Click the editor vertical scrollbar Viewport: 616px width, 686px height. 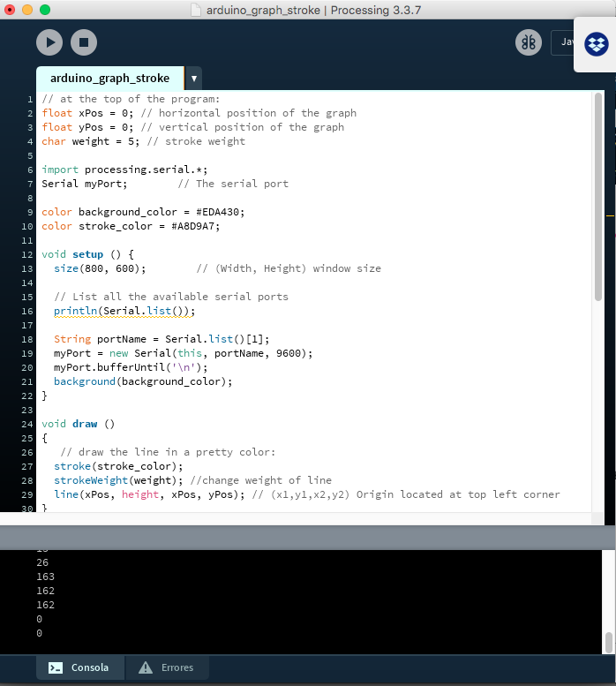pyautogui.click(x=598, y=197)
